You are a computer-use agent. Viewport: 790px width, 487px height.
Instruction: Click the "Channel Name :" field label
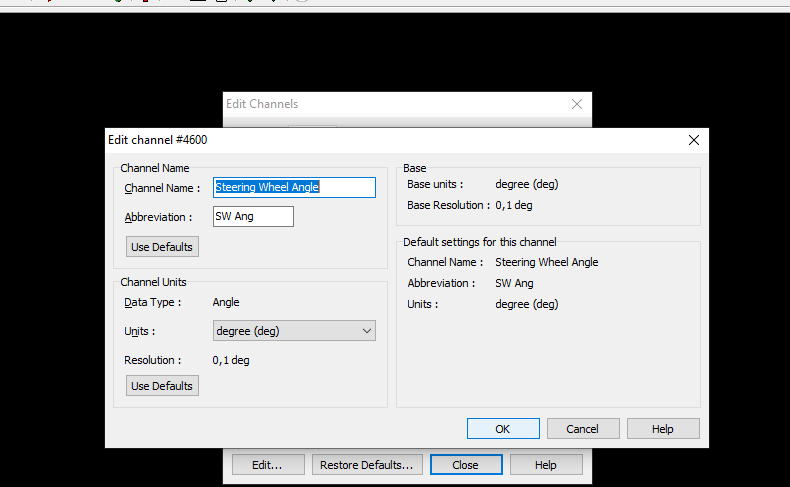[x=162, y=188]
